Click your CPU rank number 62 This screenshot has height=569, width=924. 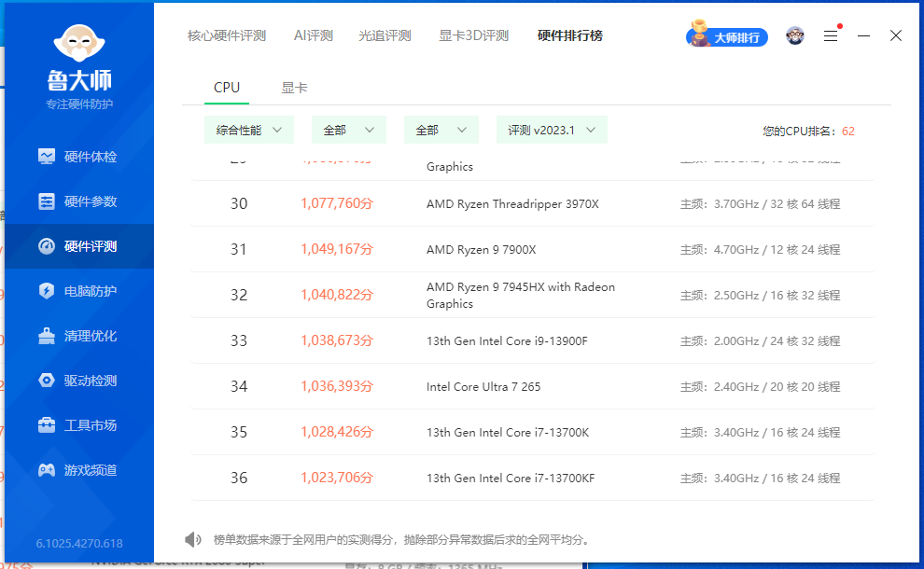point(848,132)
